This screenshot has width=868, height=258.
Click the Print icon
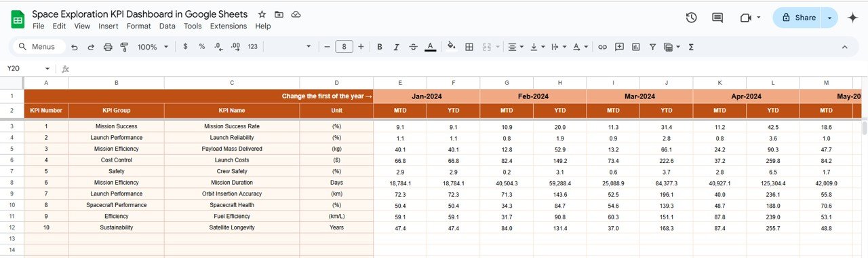pos(108,47)
